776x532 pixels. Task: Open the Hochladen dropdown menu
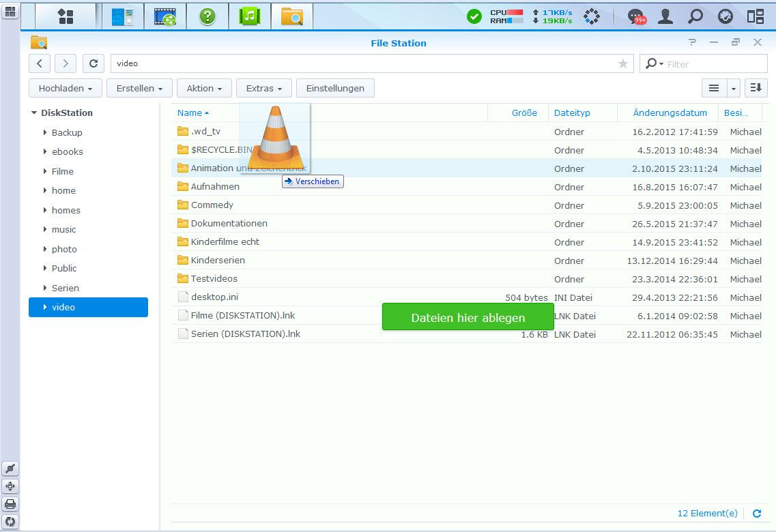(66, 88)
